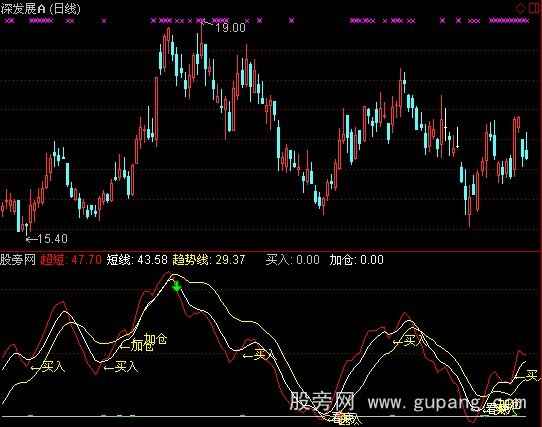
Task: Click the diamond icon in chart corner
Action: click(520, 8)
